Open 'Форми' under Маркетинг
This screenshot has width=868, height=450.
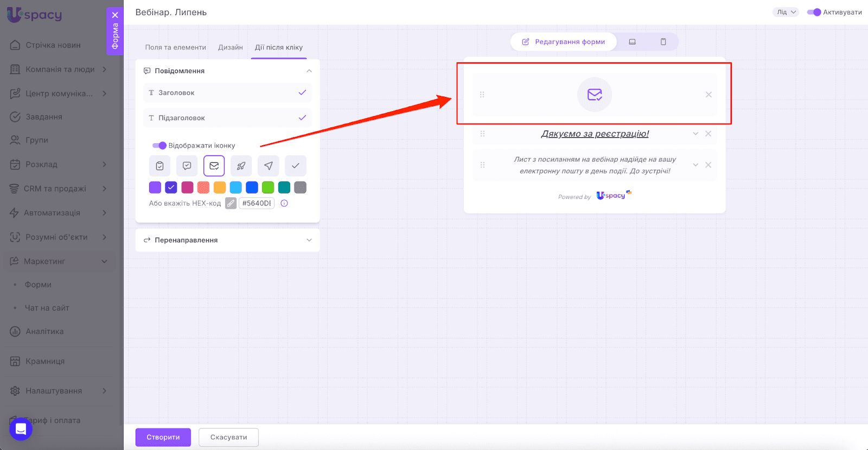coord(38,285)
